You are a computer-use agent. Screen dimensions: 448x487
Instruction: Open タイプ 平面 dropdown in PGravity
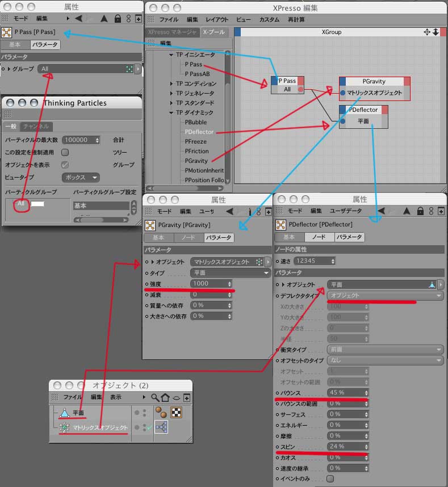pos(230,273)
